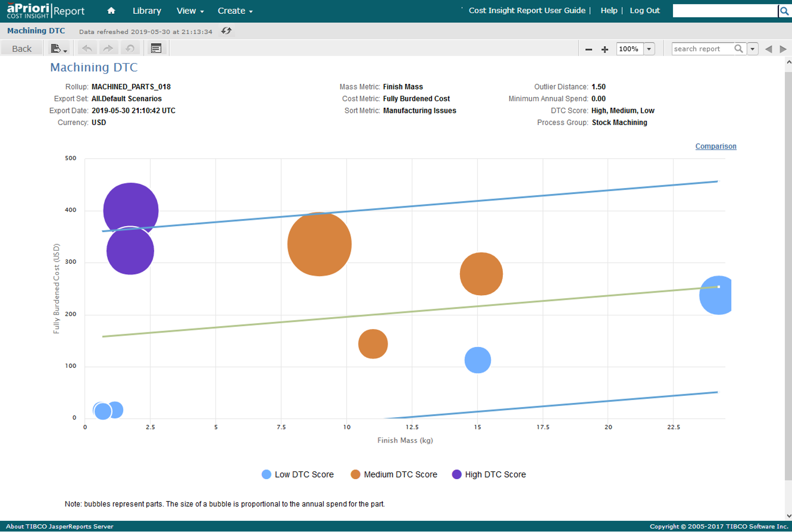792x532 pixels.
Task: Toggle the High DTC Score legend series
Action: tap(489, 475)
